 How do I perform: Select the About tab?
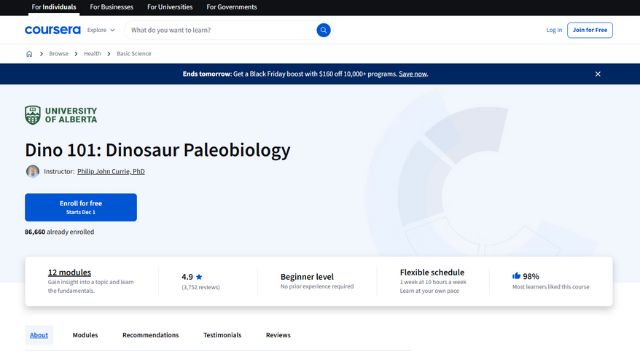pos(39,335)
